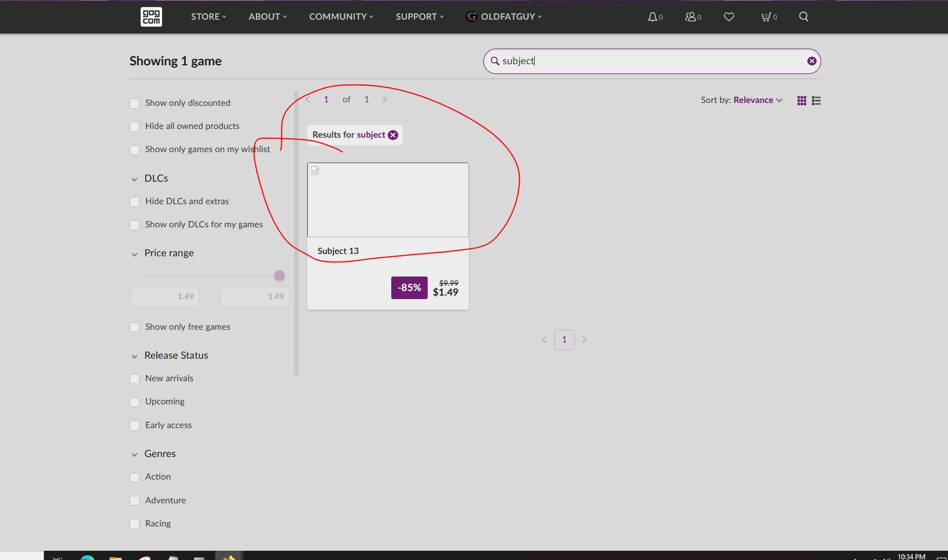Image resolution: width=948 pixels, height=560 pixels.
Task: Remove the 'Results for subject' filter tag
Action: (393, 135)
